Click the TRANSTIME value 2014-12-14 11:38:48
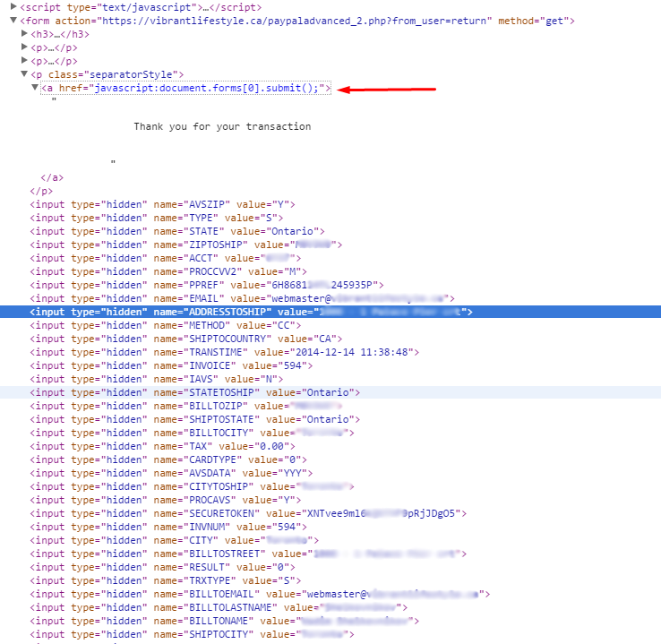Viewport: 661px width, 644px height. [x=352, y=352]
